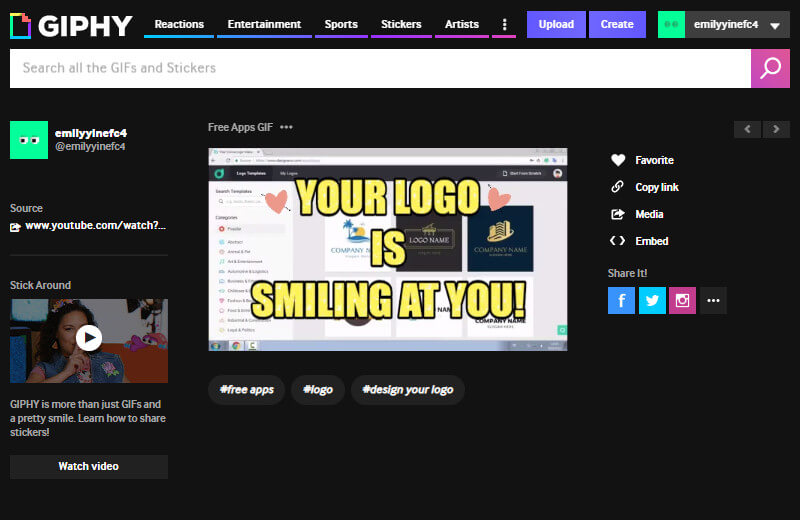The width and height of the screenshot is (800, 520).
Task: Play the Stick Around video thumbnail
Action: tap(89, 338)
